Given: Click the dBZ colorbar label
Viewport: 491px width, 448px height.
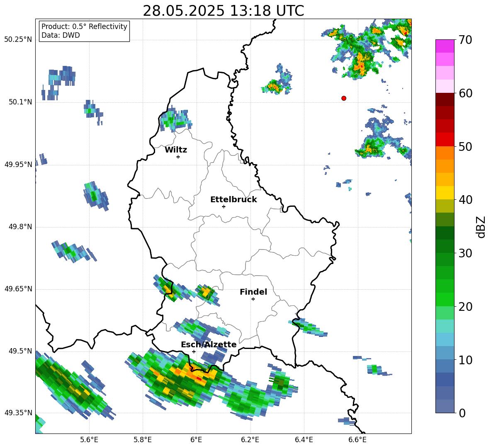Looking at the screenshot, I should [480, 227].
